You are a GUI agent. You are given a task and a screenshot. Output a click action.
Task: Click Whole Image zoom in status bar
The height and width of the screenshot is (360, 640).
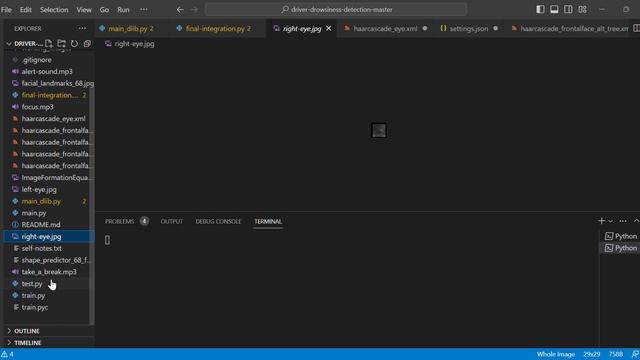coord(556,354)
